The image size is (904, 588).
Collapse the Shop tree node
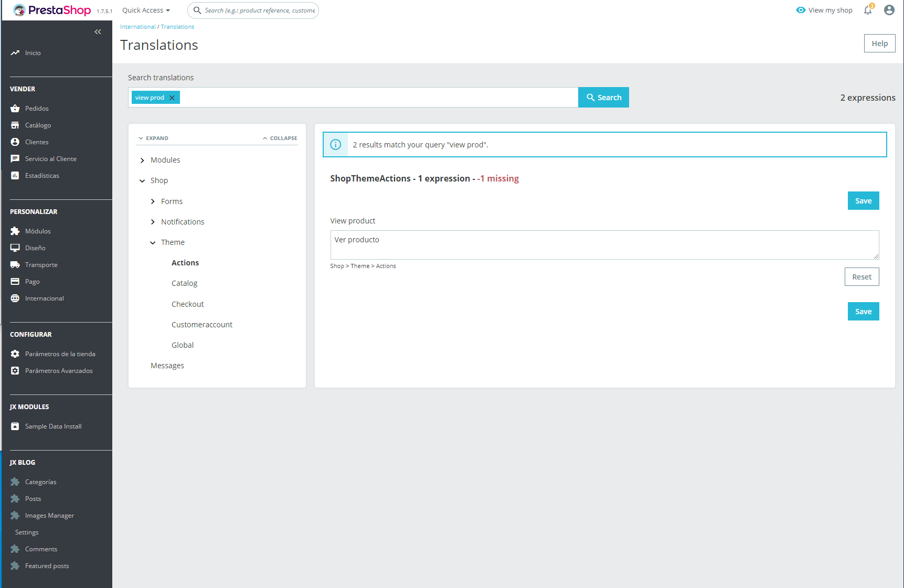point(142,181)
